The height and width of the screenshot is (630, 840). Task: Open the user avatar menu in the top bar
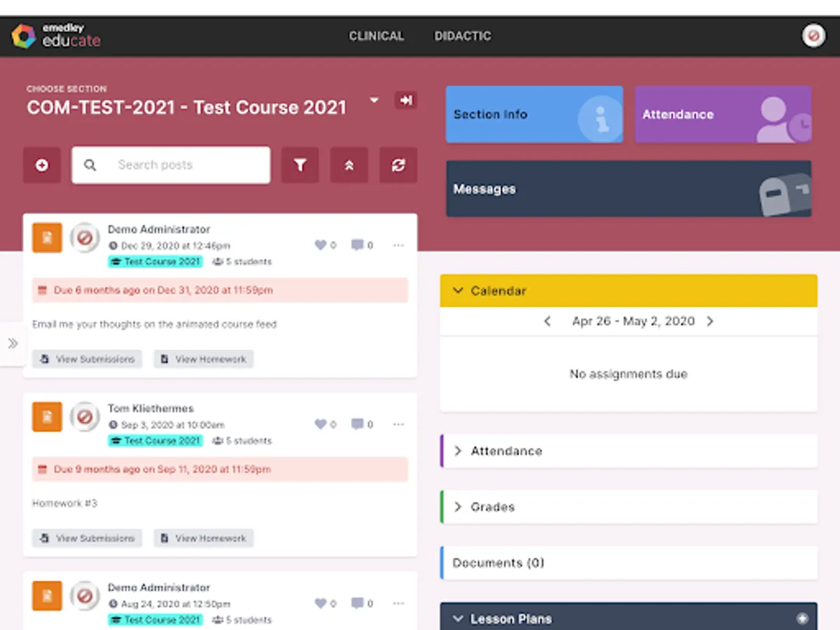[x=813, y=34]
